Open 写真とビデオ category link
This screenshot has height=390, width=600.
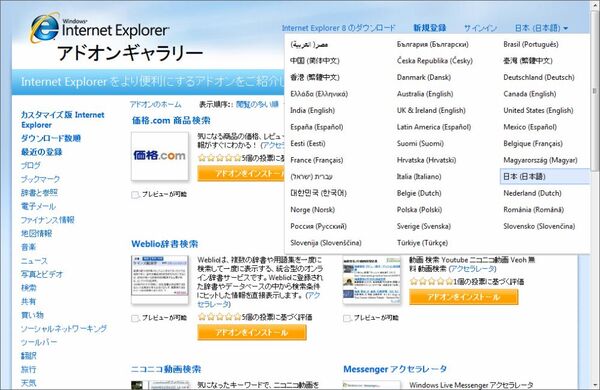[42, 274]
